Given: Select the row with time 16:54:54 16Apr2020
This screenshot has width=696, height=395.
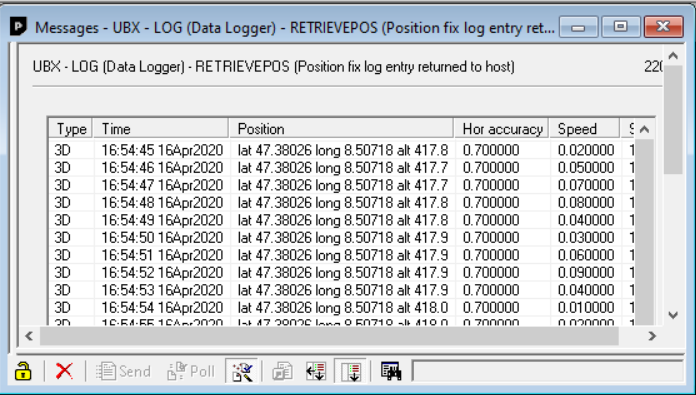Looking at the screenshot, I should pyautogui.click(x=342, y=308).
